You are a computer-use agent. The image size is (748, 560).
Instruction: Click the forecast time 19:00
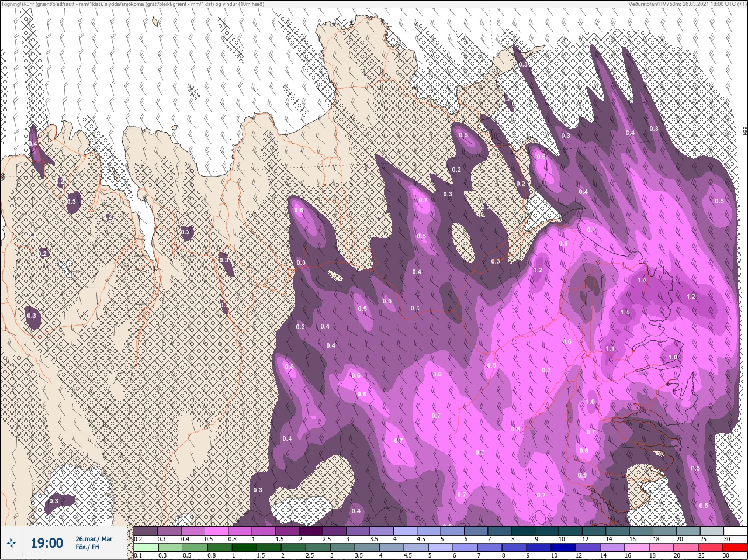pos(47,543)
